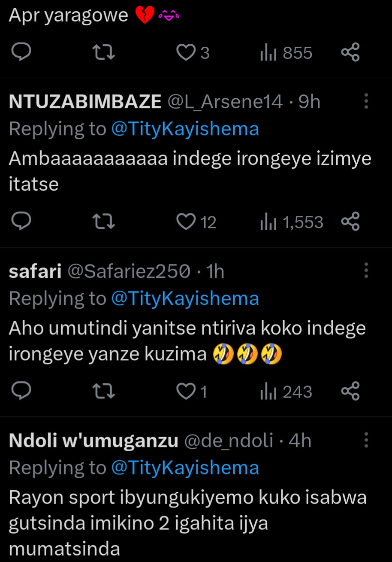The image size is (392, 562).
Task: Reply to the "Apr yaragowe" tweet
Action: coord(21,53)
